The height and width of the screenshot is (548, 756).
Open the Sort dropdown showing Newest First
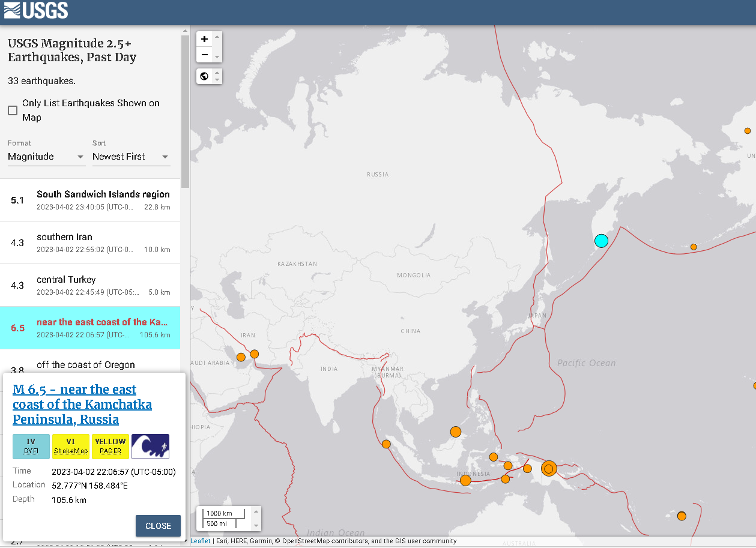point(131,157)
